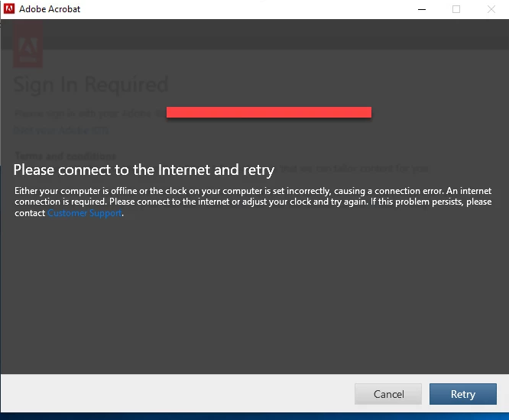Open the Customer Support link
Image resolution: width=509 pixels, height=420 pixels.
[85, 213]
